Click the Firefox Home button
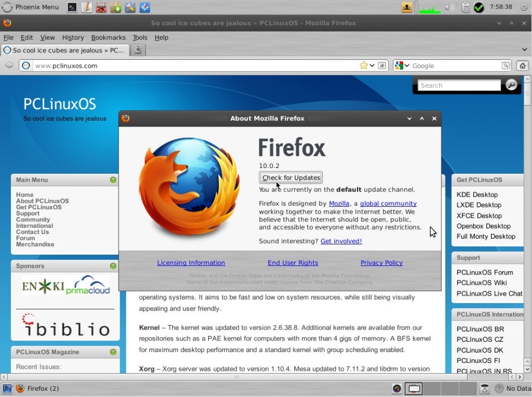532x397 pixels. (522, 66)
